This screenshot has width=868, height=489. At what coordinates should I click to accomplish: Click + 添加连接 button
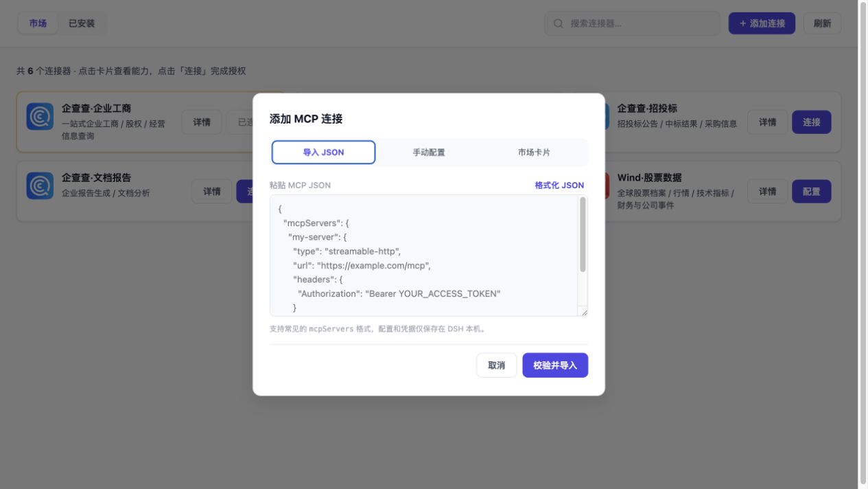pos(762,23)
